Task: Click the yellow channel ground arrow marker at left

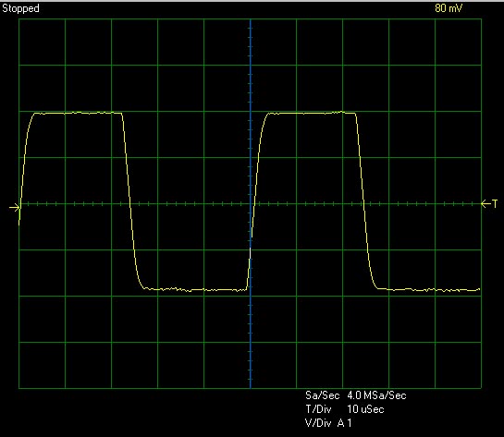Action: (14, 208)
